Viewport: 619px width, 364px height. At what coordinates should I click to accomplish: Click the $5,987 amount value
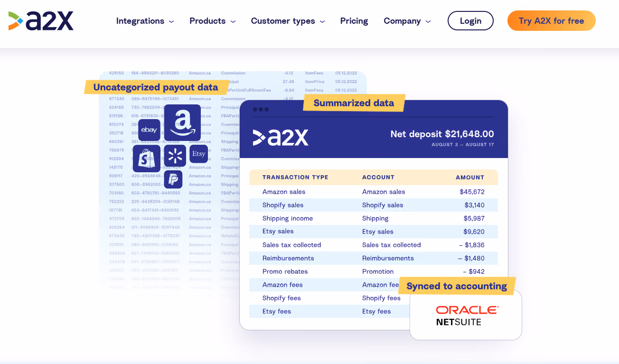(474, 218)
